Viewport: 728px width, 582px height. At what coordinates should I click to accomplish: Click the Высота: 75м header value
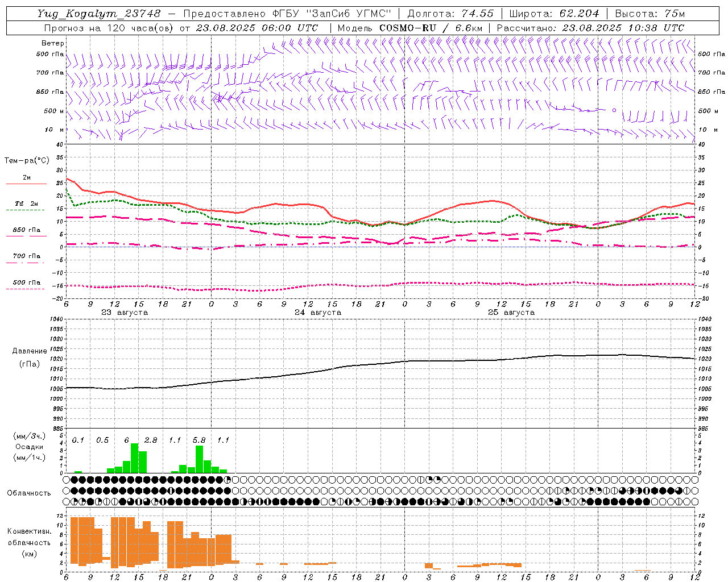point(650,14)
